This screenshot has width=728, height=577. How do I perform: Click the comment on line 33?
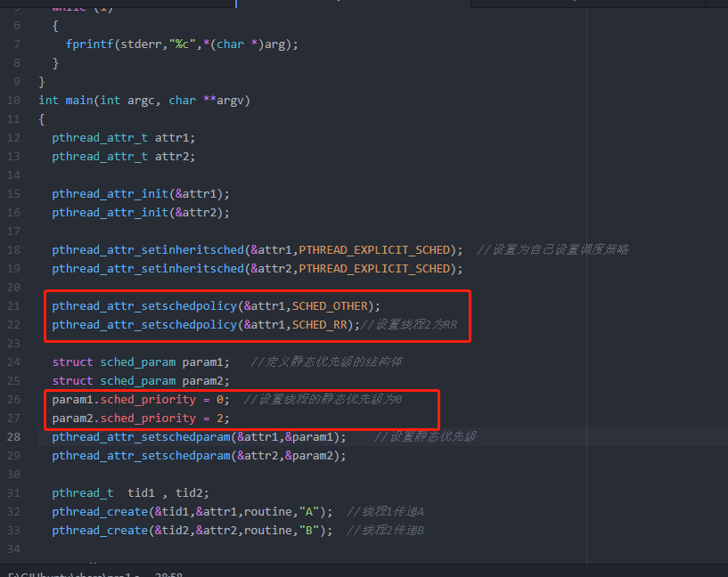[385, 530]
